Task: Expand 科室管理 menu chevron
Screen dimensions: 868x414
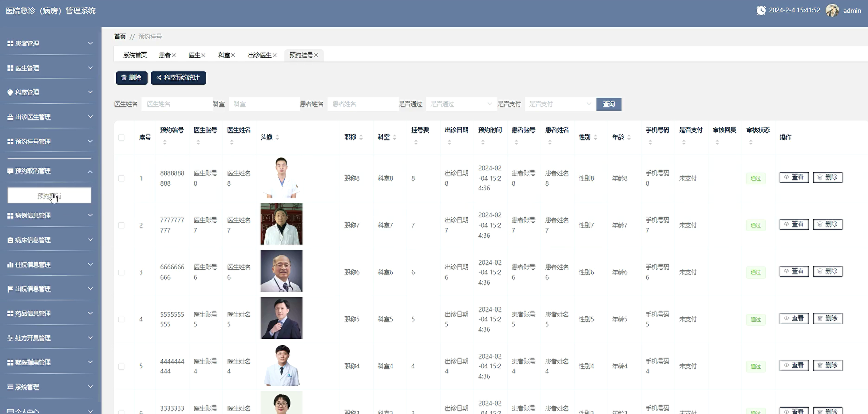Action: click(x=90, y=92)
